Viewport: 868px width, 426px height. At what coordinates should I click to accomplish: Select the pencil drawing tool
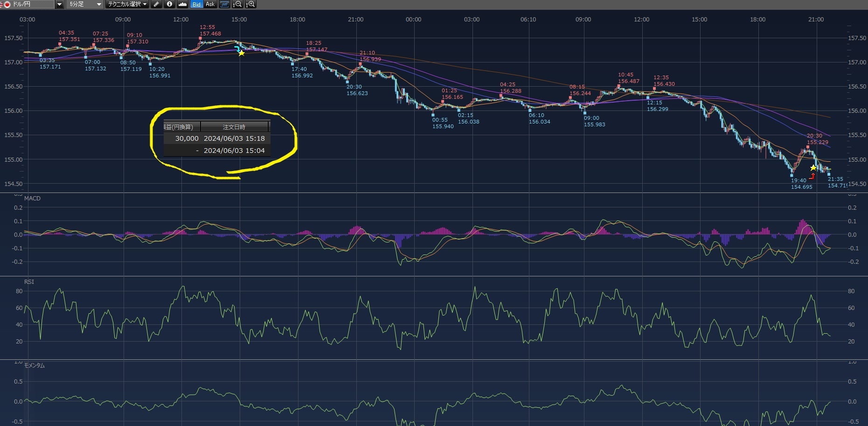(156, 4)
